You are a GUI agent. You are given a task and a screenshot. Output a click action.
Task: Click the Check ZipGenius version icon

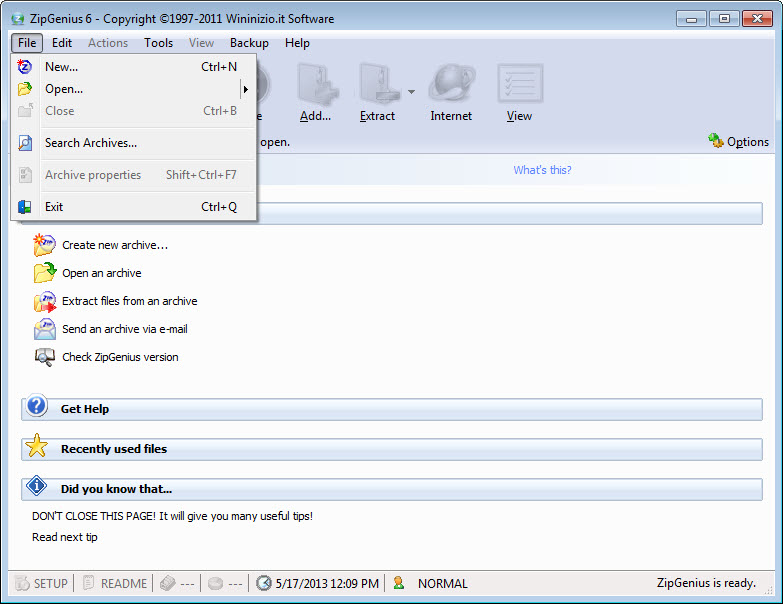[x=44, y=357]
